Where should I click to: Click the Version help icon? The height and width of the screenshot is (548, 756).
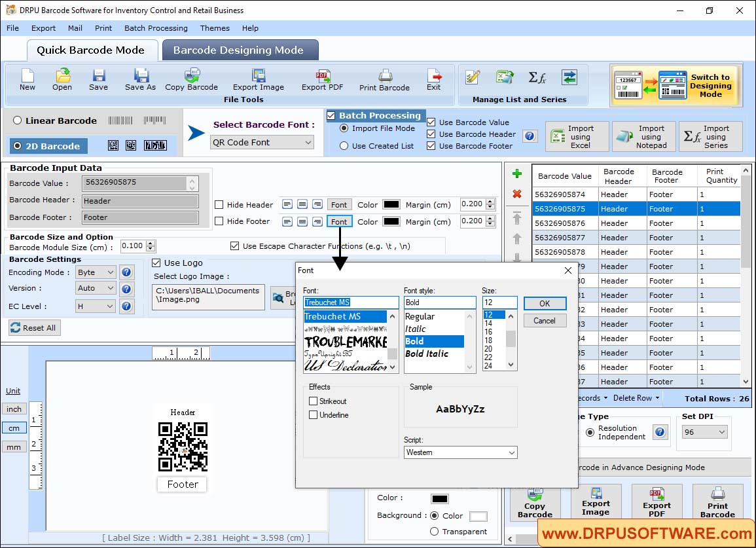[126, 289]
